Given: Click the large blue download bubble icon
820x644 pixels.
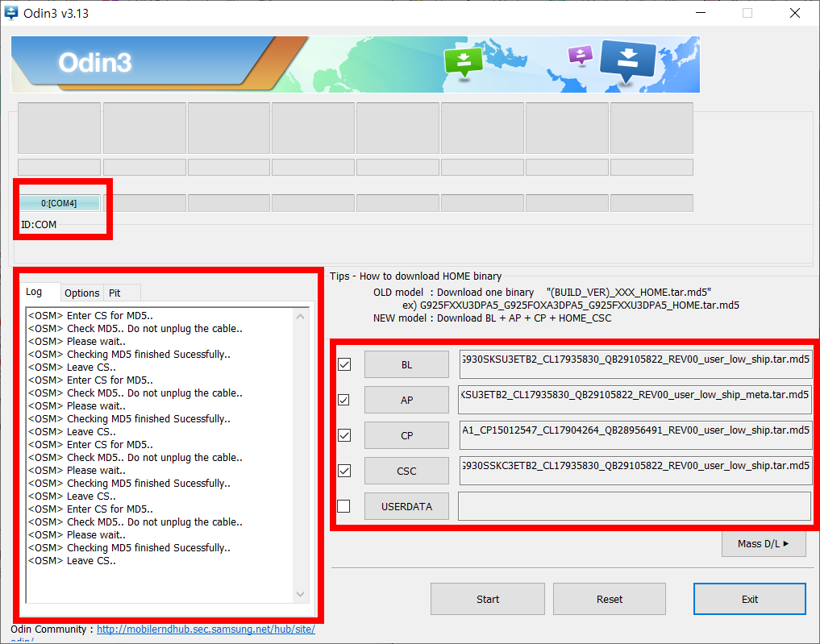Looking at the screenshot, I should click(x=627, y=62).
